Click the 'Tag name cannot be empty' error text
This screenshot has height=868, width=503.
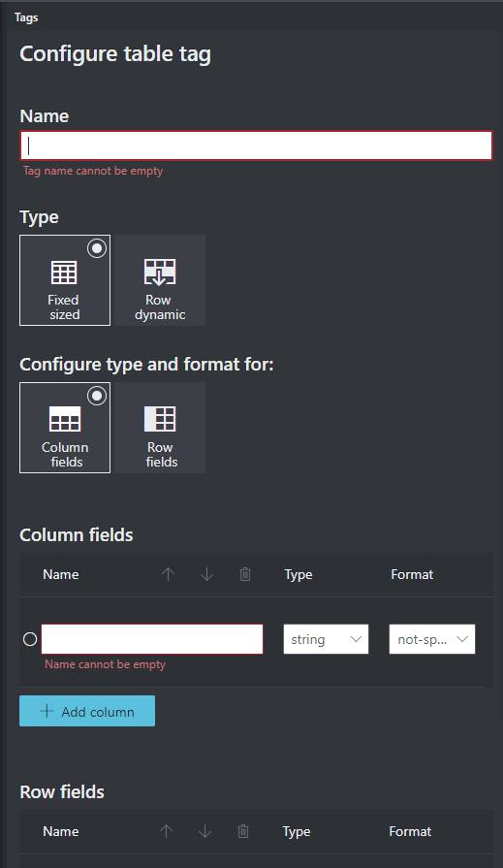[x=93, y=171]
